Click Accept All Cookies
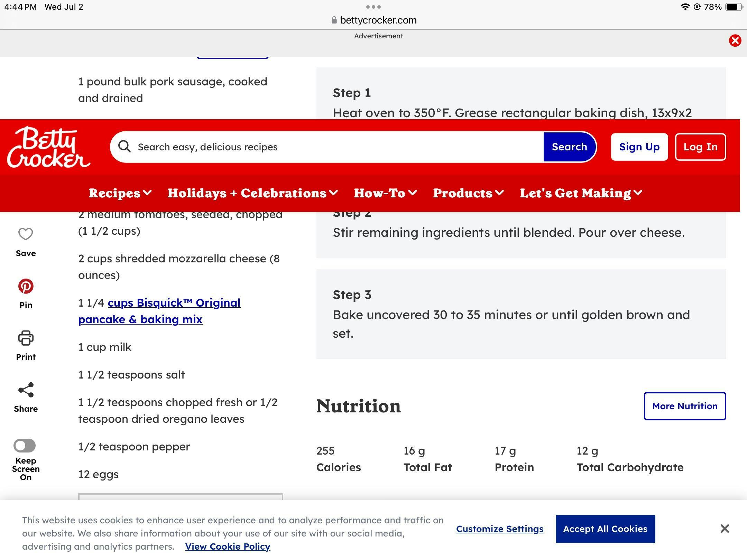Screen dimensions: 747x560 [605, 529]
